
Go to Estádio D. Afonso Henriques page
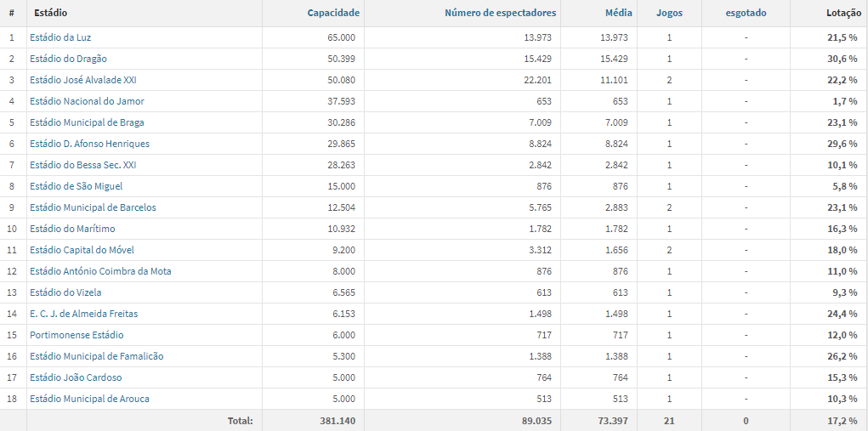89,144
